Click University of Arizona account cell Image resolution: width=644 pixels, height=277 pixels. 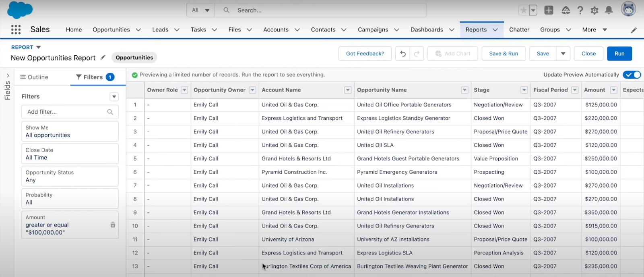[306, 240]
